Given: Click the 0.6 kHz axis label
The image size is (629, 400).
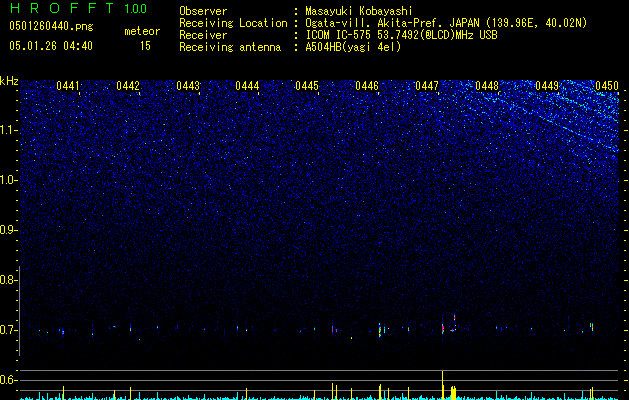Looking at the screenshot, I should tap(7, 380).
